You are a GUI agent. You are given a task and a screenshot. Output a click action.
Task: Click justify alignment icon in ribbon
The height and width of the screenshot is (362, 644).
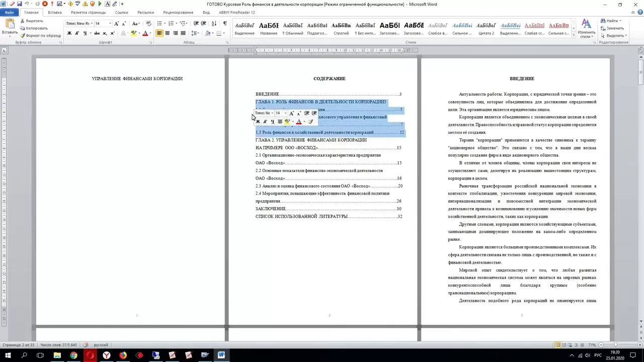click(183, 33)
